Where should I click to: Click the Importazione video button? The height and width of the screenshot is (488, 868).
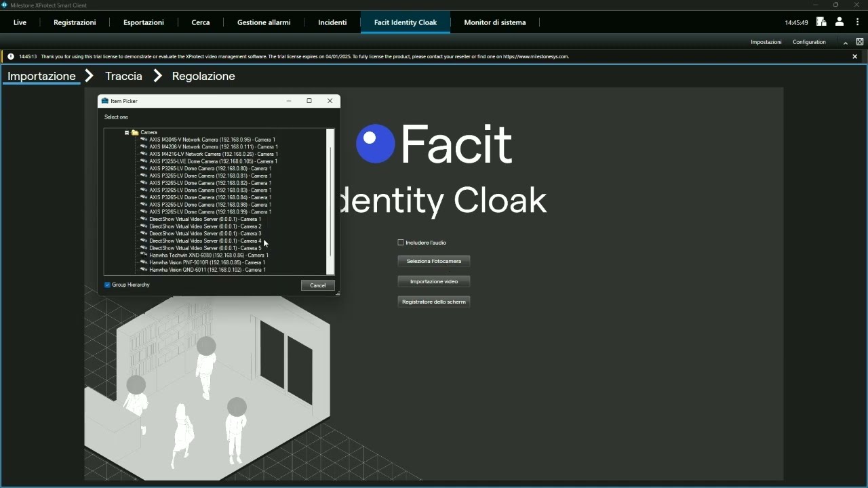coord(434,281)
